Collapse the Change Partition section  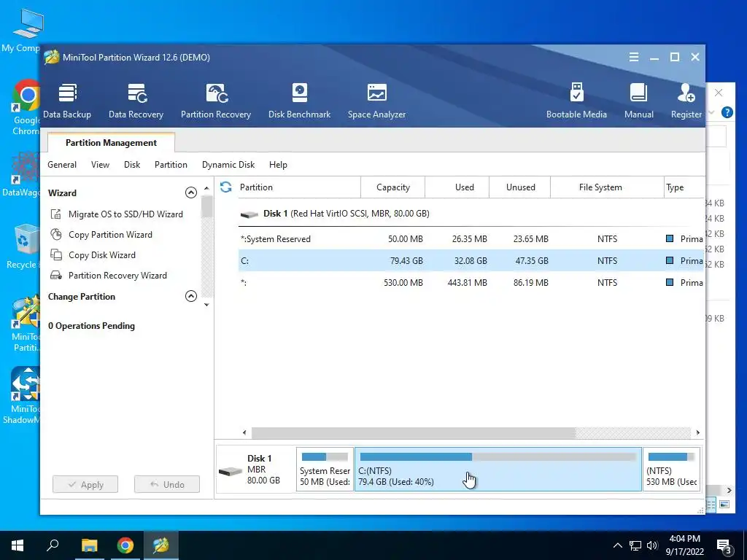(x=190, y=296)
